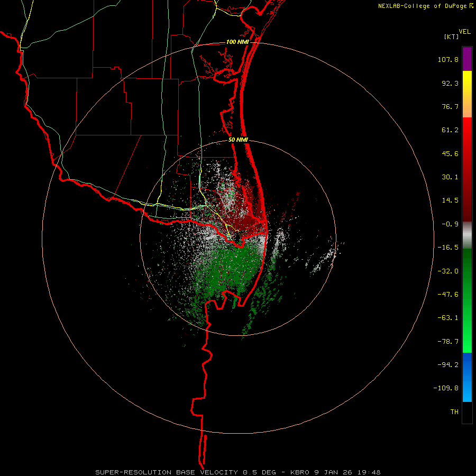The height and width of the screenshot is (476, 476).
Task: Click the 76.7 velocity scale value
Action: 450,106
